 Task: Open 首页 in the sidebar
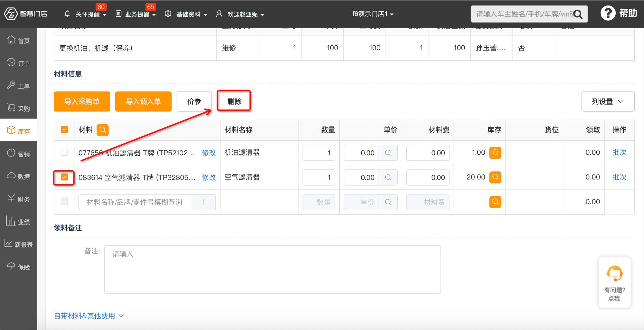point(19,41)
